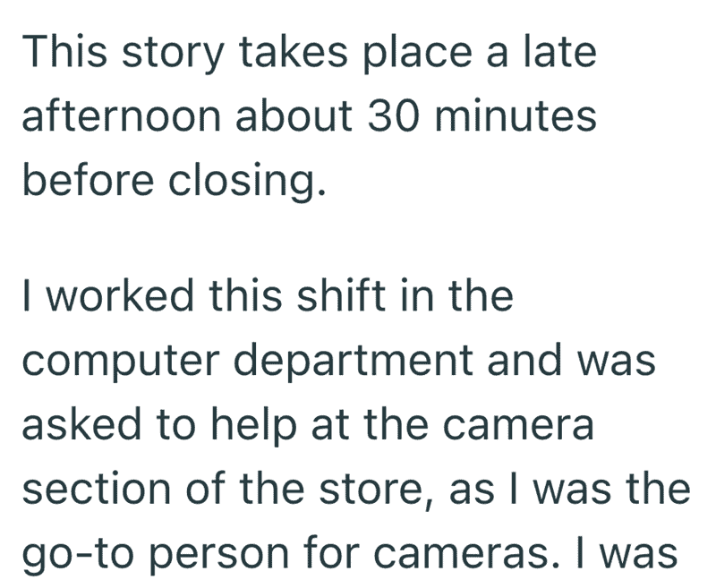716x588 pixels.
Task: Click the word "place" in first line
Action: [x=418, y=54]
